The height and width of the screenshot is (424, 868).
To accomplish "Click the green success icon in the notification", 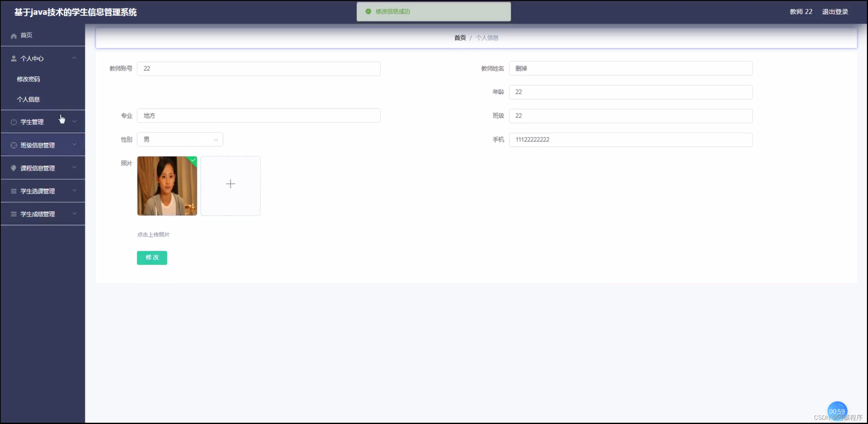I will coord(368,11).
